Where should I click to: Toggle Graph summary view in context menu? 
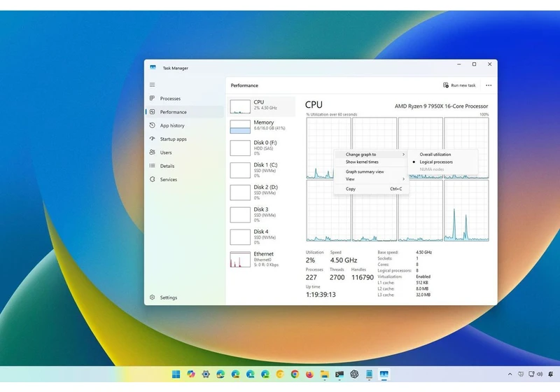coord(371,171)
